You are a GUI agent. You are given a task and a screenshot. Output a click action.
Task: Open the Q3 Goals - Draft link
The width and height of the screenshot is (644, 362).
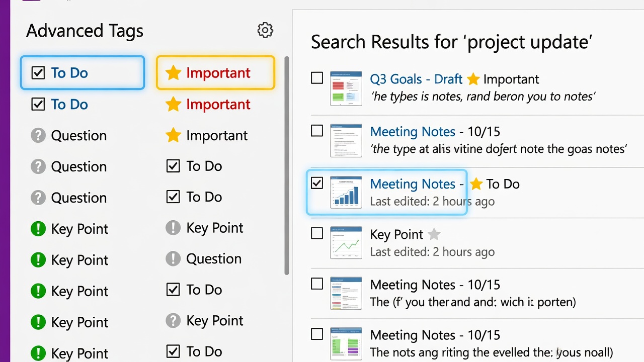(x=416, y=79)
